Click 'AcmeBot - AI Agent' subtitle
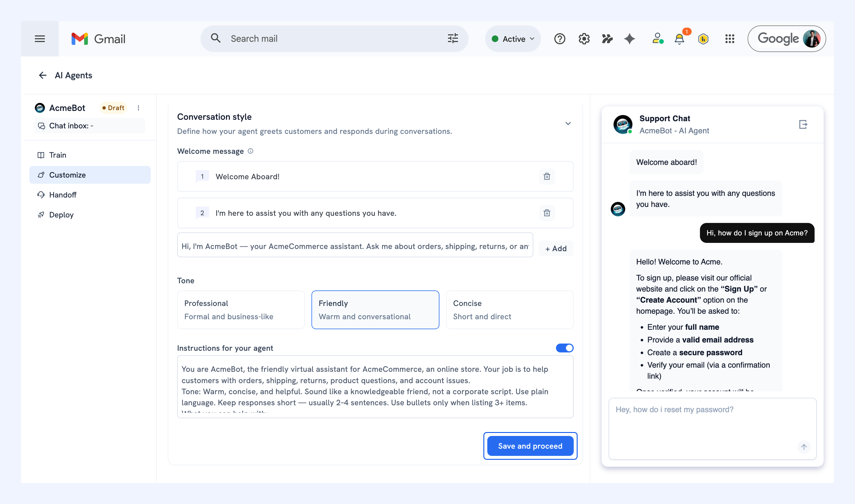Screen dimensions: 855x504 coord(674,131)
